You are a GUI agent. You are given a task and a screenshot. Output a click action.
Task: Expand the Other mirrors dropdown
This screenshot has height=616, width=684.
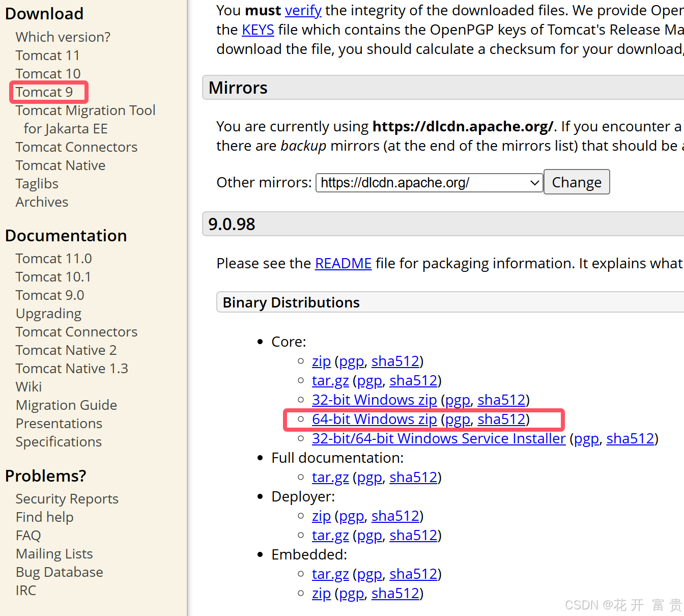click(430, 183)
